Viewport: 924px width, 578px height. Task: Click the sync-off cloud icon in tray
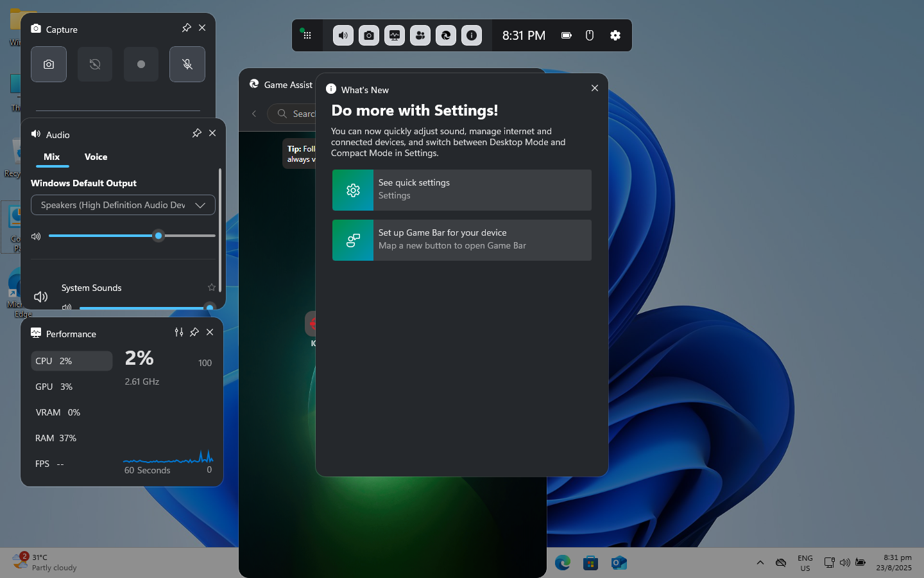pyautogui.click(x=781, y=563)
